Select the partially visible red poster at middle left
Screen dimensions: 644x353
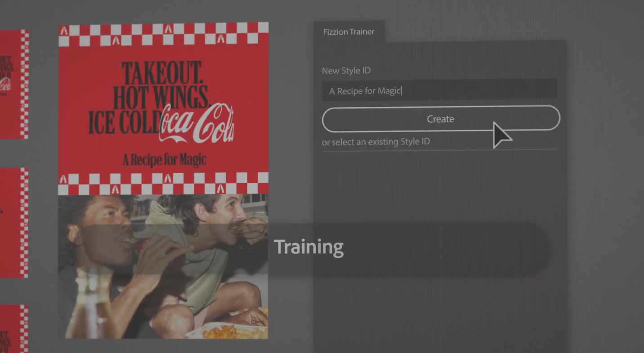pos(14,223)
